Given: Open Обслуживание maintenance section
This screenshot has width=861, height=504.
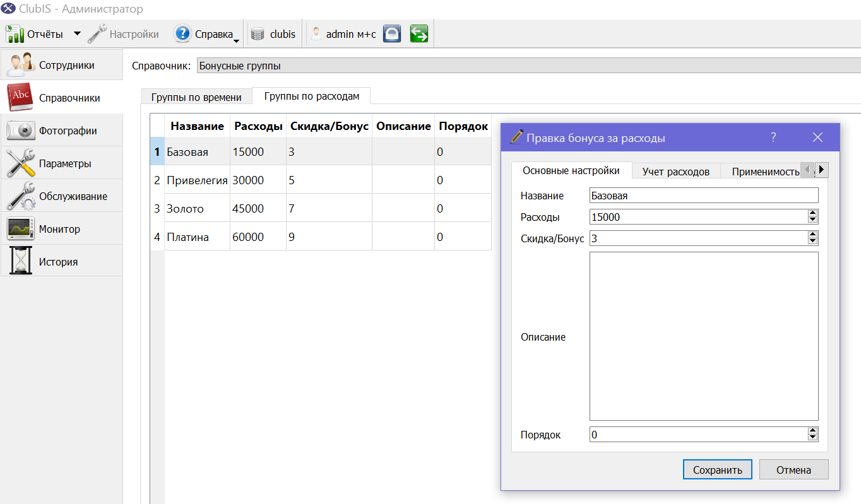Looking at the screenshot, I should click(x=61, y=196).
